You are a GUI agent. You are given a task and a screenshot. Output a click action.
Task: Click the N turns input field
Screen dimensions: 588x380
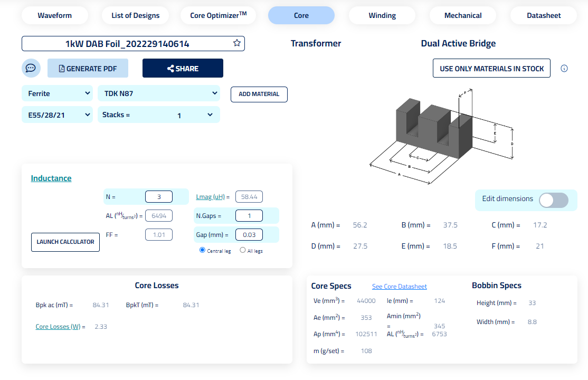click(159, 196)
